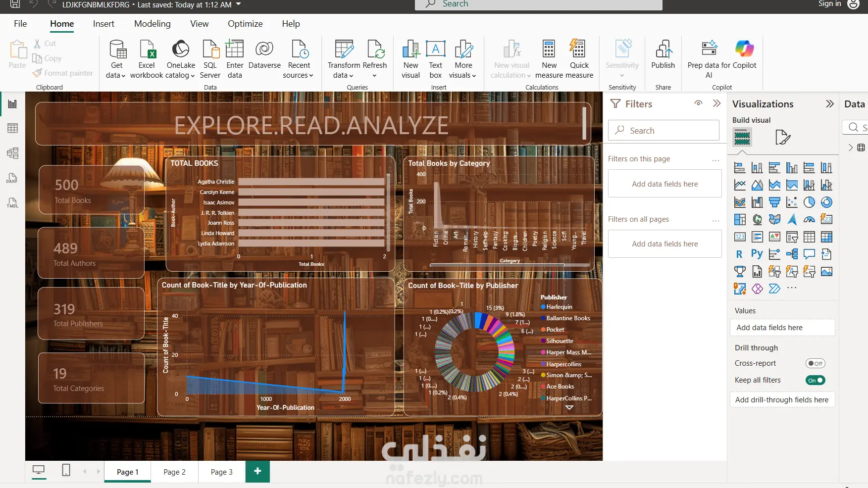
Task: Collapse the Filters pane
Action: (x=716, y=103)
